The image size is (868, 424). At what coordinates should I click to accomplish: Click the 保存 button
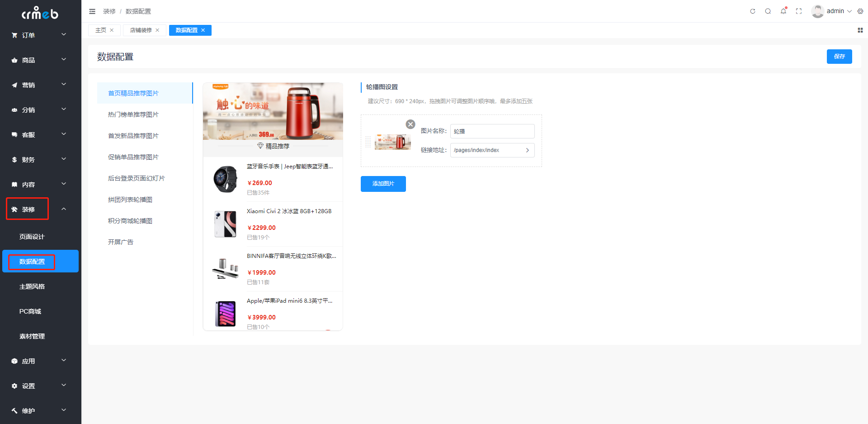coord(840,57)
